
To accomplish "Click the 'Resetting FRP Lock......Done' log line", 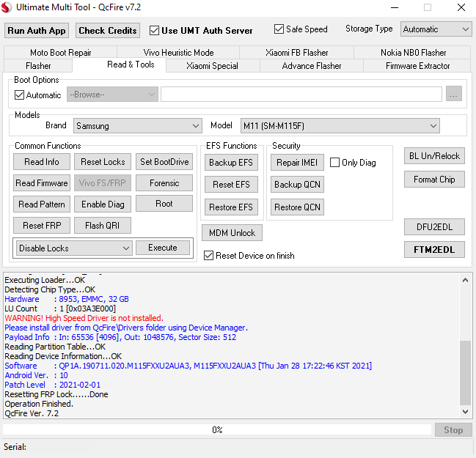I will [56, 394].
